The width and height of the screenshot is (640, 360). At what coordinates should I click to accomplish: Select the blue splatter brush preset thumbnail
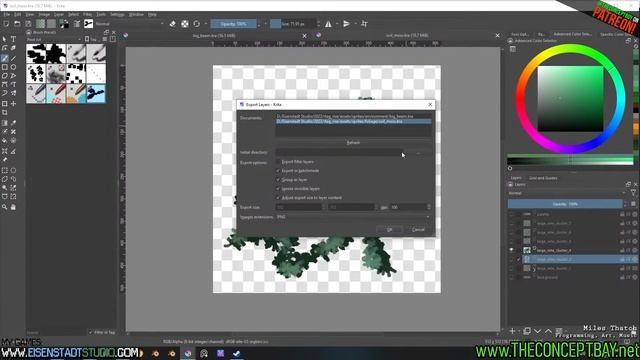click(x=96, y=93)
